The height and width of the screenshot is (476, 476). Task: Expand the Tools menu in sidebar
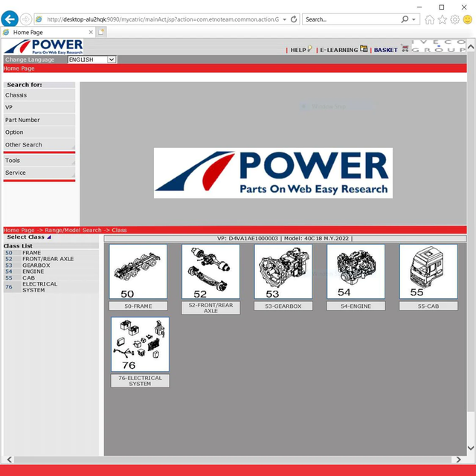coord(39,161)
